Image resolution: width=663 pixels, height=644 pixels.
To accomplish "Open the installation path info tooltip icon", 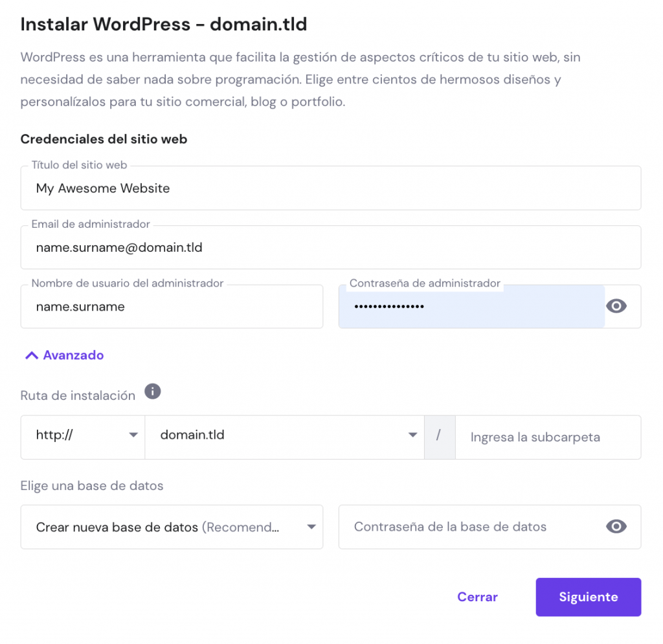I will tap(153, 391).
